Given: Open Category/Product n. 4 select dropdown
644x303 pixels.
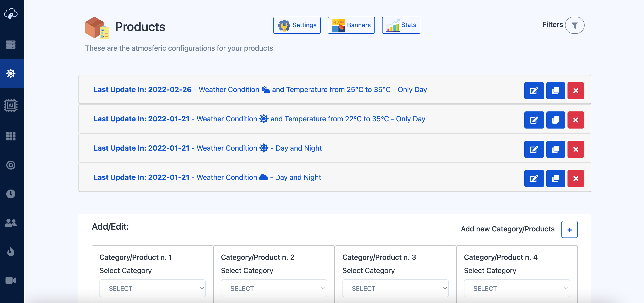Looking at the screenshot, I should (517, 288).
